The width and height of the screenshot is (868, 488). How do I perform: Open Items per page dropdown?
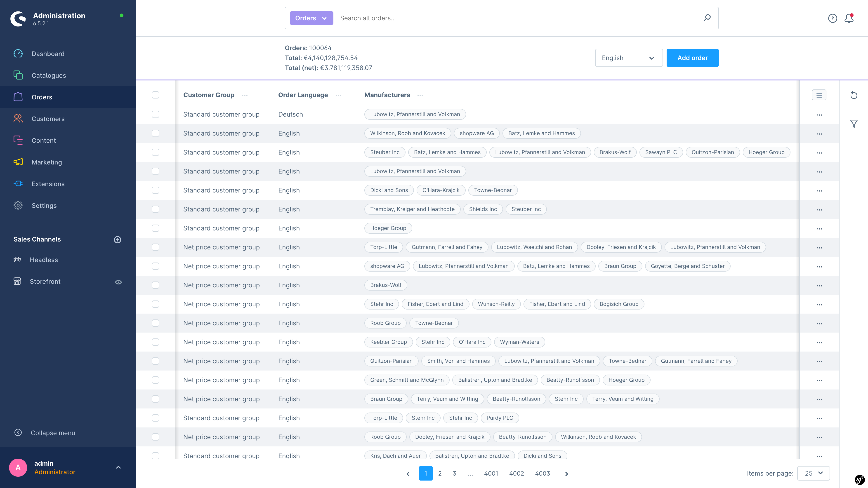pyautogui.click(x=814, y=473)
